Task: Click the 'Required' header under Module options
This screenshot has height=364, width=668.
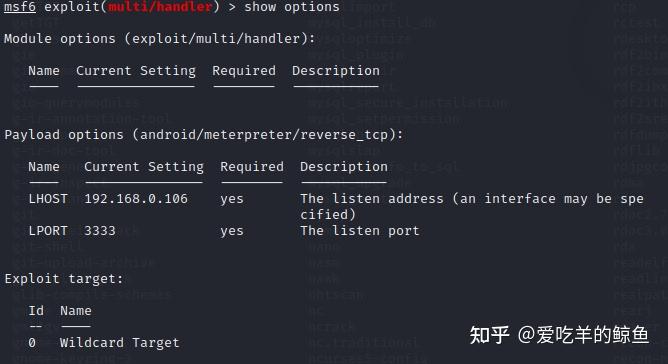Action: point(244,71)
